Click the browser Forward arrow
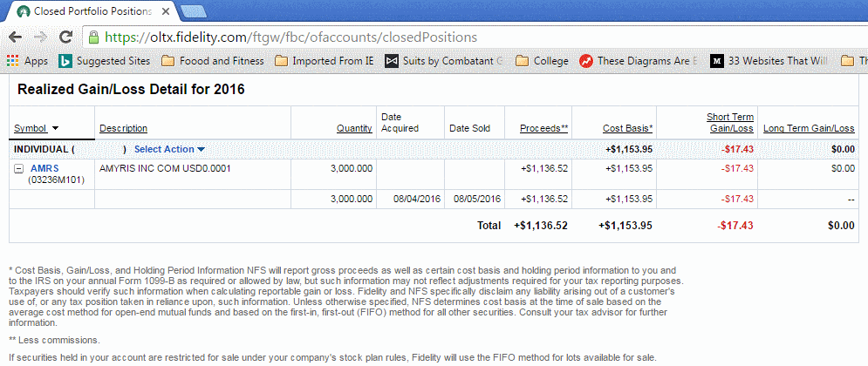 (40, 37)
